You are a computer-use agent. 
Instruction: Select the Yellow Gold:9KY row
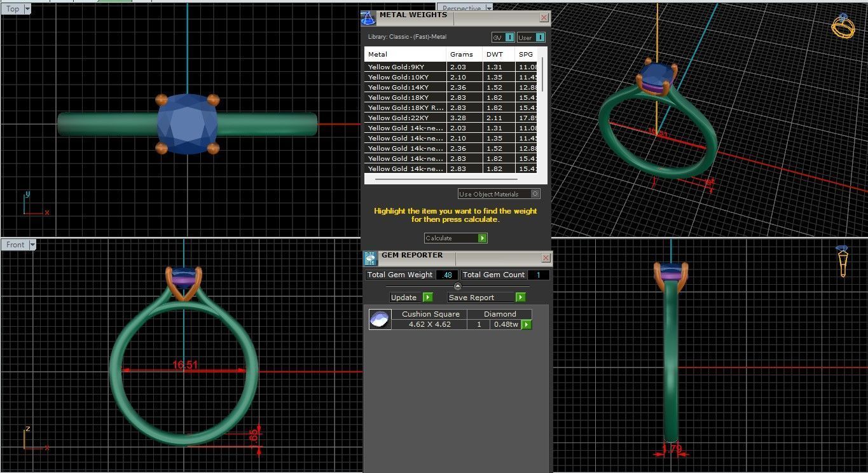[x=451, y=67]
